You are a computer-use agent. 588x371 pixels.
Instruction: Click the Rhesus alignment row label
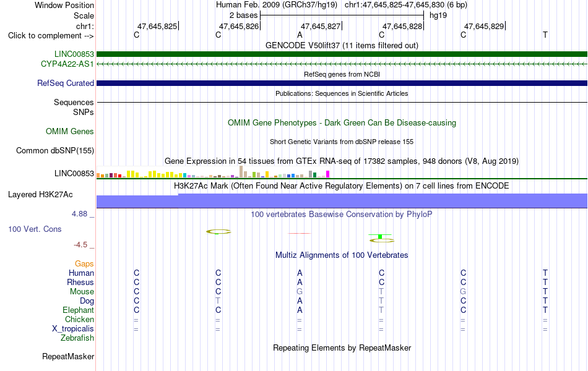(x=80, y=282)
